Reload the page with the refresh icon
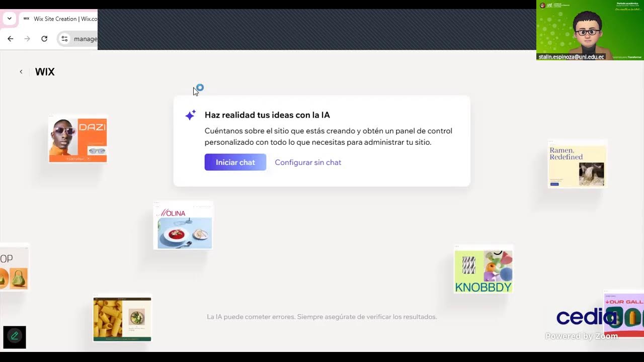This screenshot has height=362, width=644. pos(44,39)
